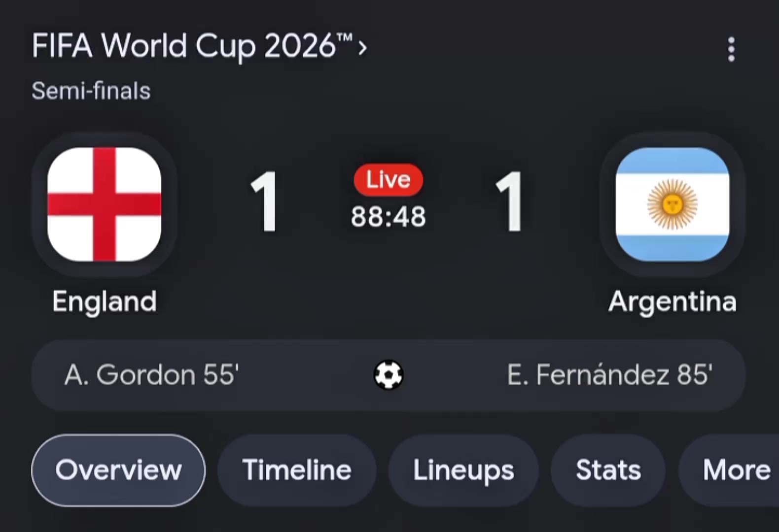Click England's score of 1
The image size is (779, 532).
click(265, 201)
